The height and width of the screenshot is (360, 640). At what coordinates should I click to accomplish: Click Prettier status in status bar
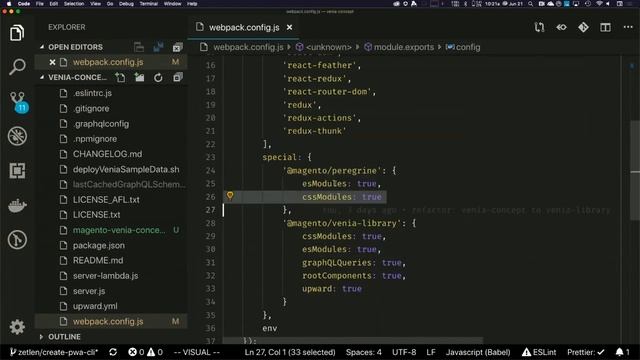pos(585,352)
